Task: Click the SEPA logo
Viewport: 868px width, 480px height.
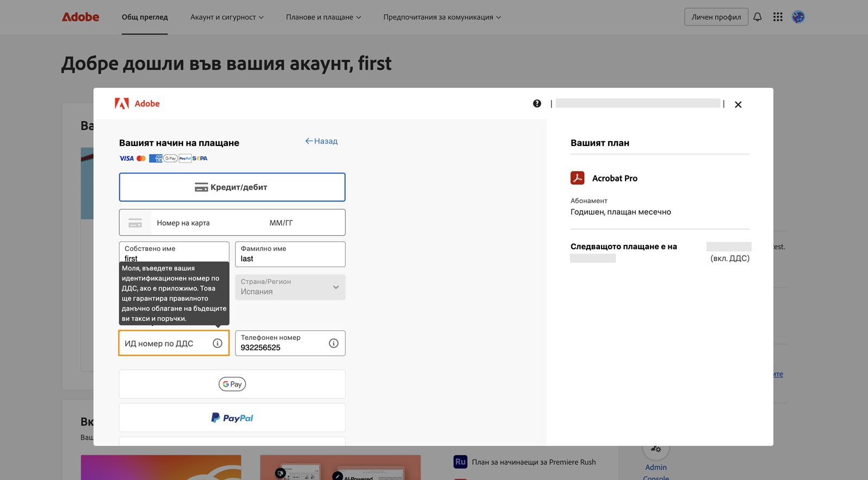Action: pos(200,159)
